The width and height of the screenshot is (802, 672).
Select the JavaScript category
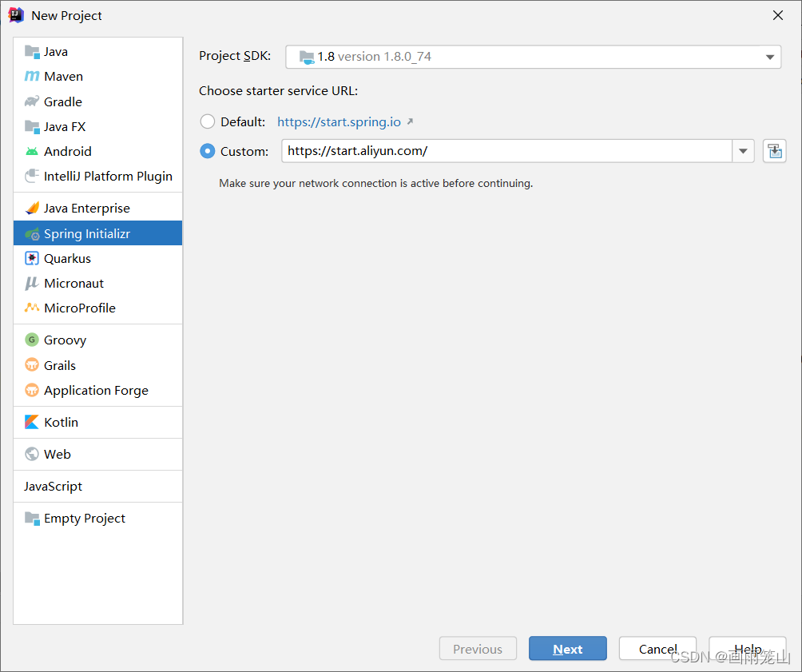tap(97, 486)
